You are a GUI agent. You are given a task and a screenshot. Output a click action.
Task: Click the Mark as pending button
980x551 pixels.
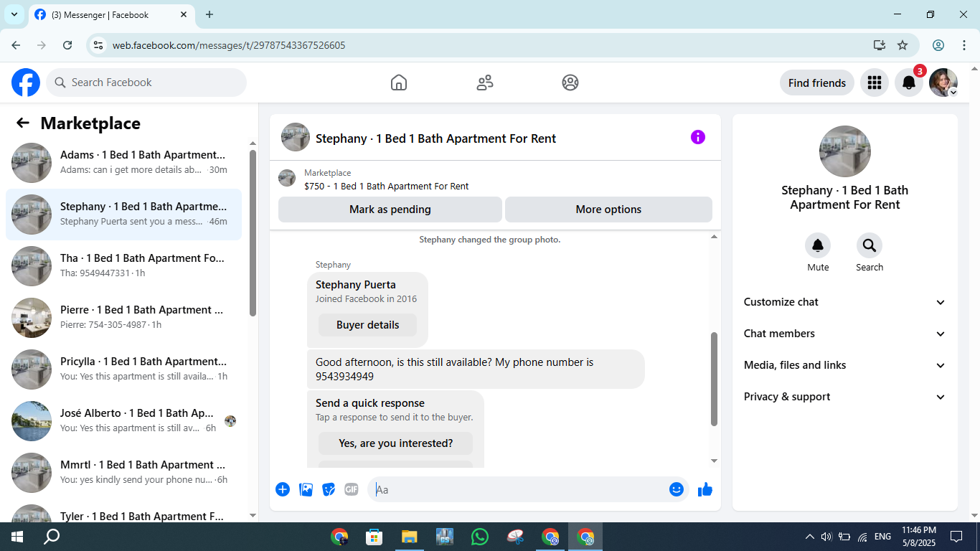click(390, 209)
